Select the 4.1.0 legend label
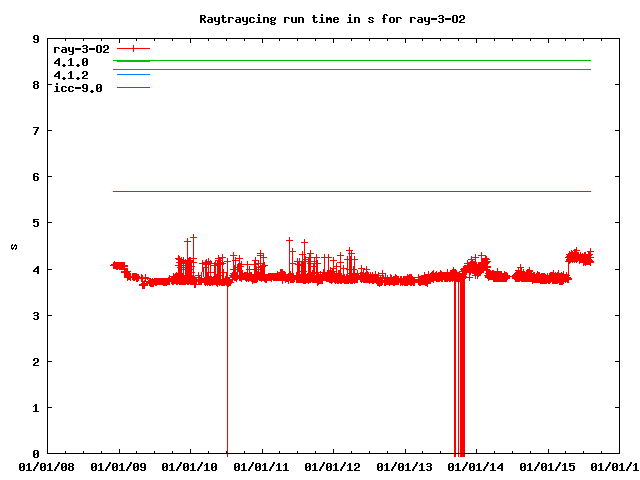 70,62
